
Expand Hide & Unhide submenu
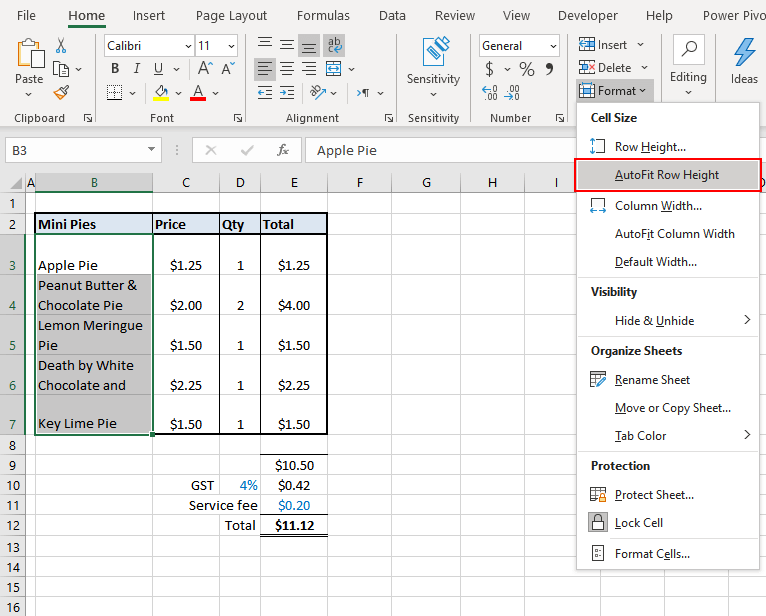(x=668, y=320)
